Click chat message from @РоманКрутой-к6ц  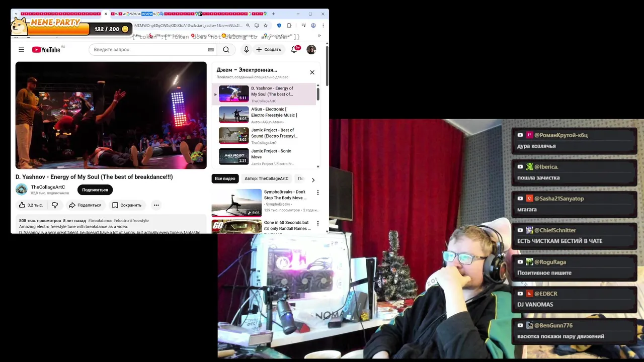[574, 140]
